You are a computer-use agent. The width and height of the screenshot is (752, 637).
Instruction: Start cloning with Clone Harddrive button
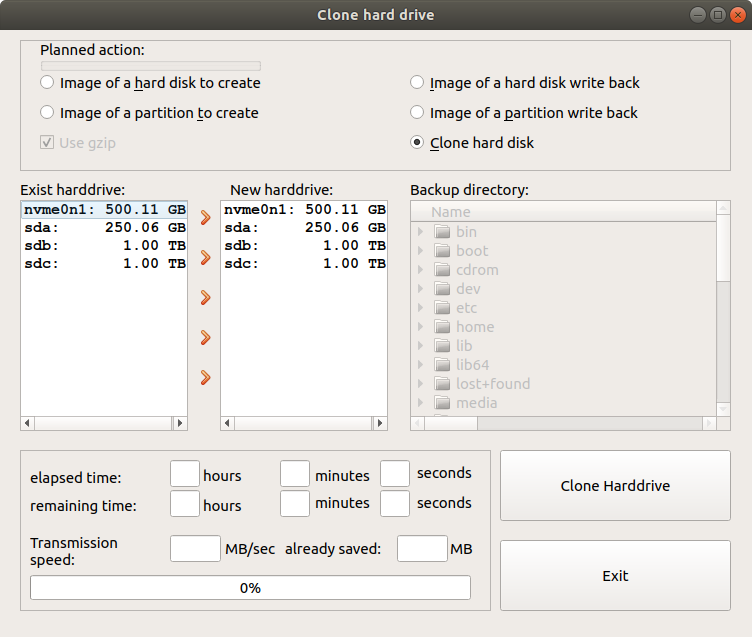click(x=615, y=485)
